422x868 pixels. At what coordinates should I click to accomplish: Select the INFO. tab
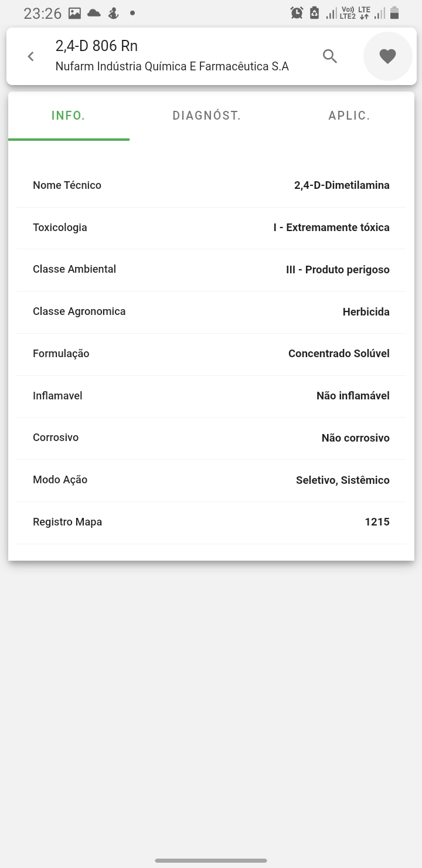click(69, 116)
